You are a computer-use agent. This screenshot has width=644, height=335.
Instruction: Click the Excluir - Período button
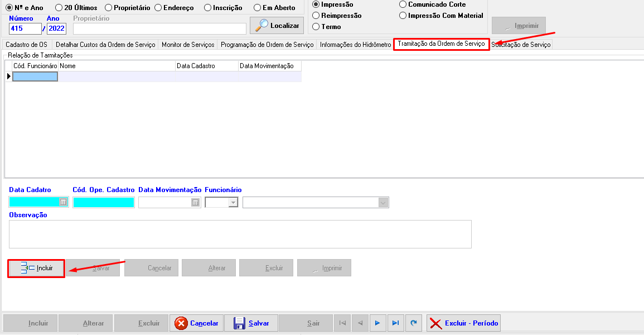click(x=463, y=323)
